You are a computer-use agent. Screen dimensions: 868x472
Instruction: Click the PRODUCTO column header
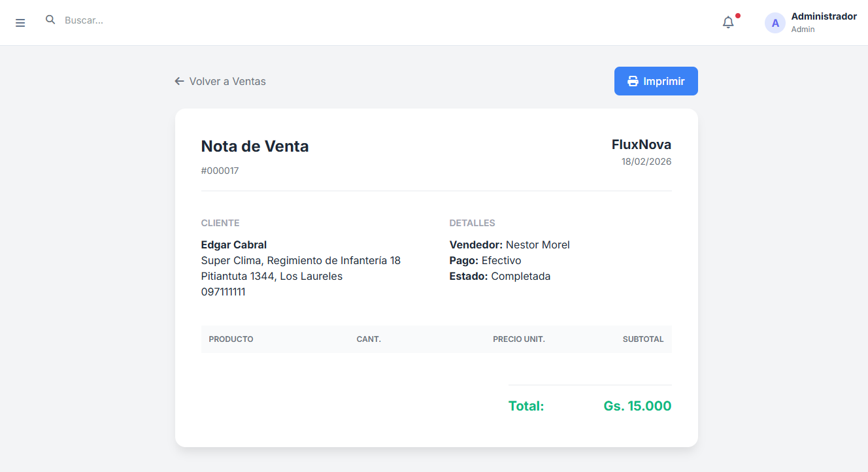point(231,339)
